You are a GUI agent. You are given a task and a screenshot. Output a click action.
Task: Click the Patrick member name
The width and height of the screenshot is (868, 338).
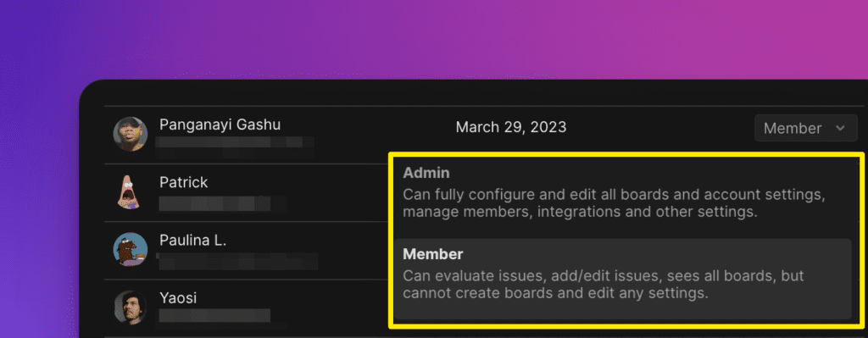pos(184,182)
